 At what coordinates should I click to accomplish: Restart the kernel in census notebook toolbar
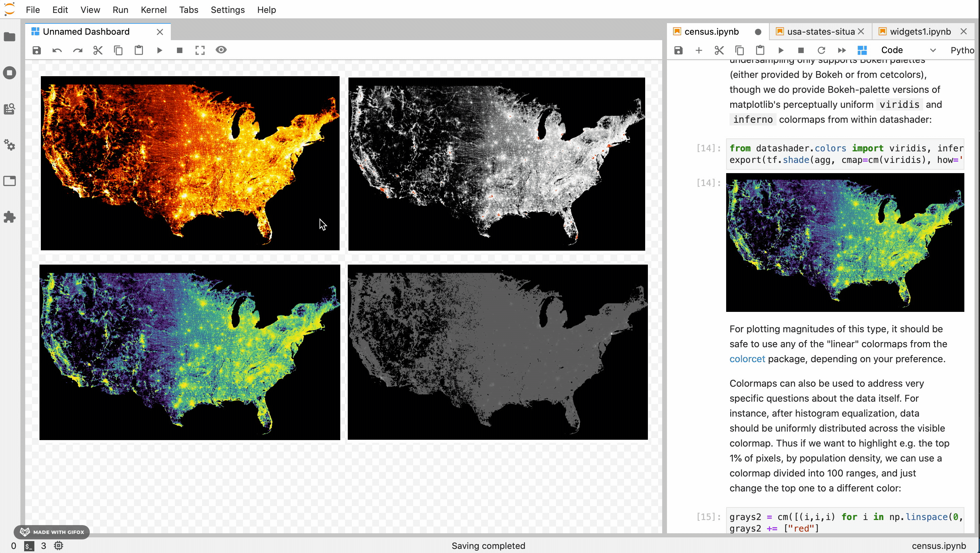[x=821, y=50]
